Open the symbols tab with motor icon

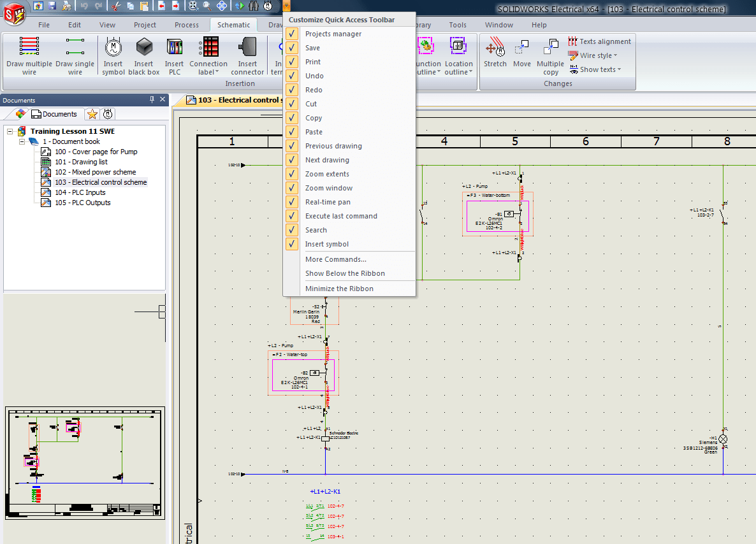coord(108,114)
